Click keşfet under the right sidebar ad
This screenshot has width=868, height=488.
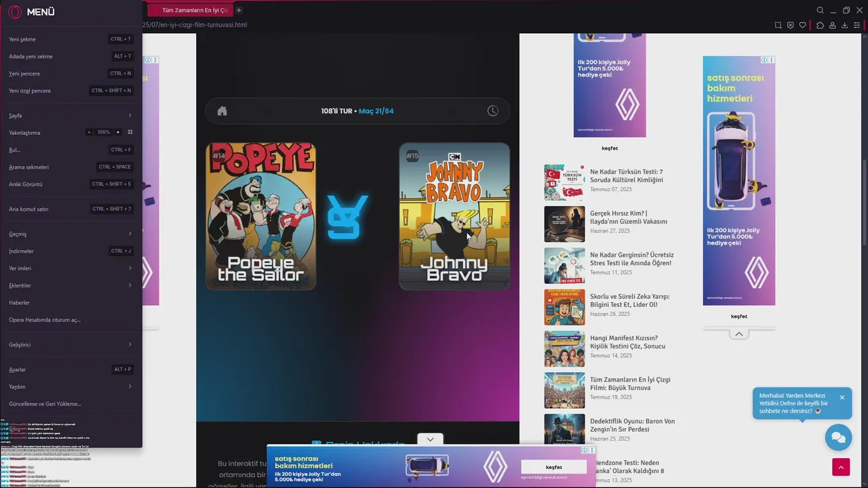click(739, 317)
